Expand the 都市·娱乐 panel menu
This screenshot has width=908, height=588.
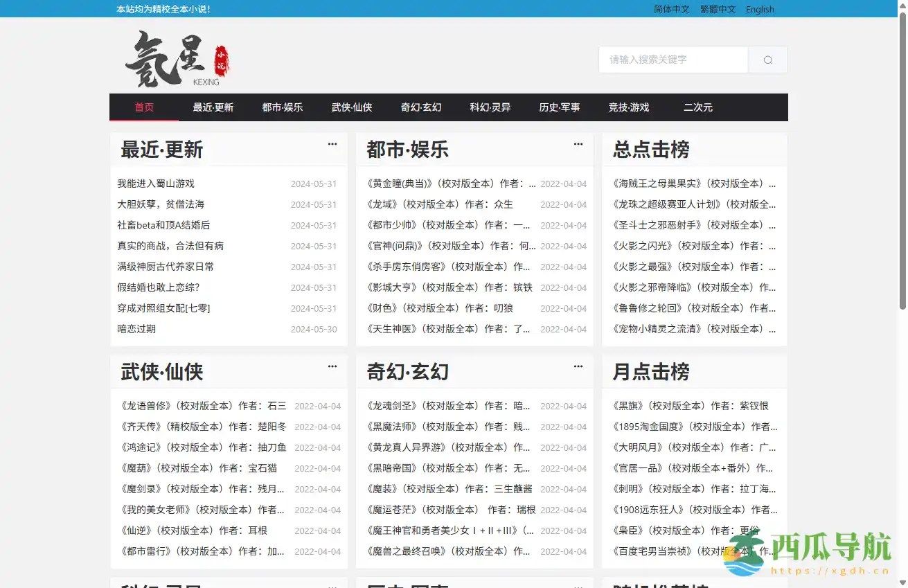pyautogui.click(x=578, y=143)
